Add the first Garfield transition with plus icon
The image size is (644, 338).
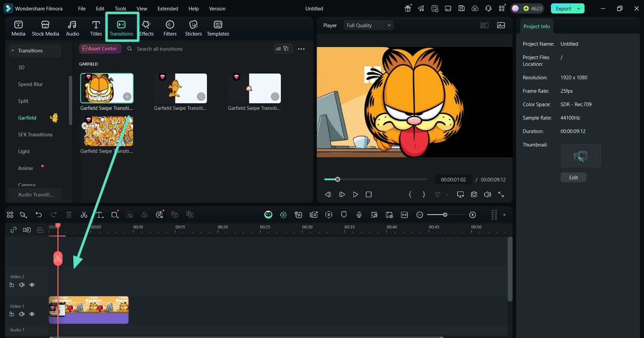click(127, 97)
